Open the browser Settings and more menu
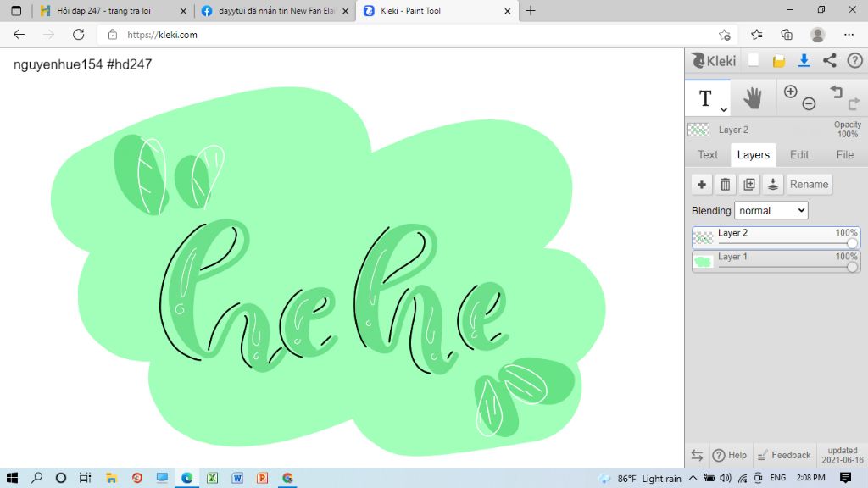868x488 pixels. tap(849, 35)
